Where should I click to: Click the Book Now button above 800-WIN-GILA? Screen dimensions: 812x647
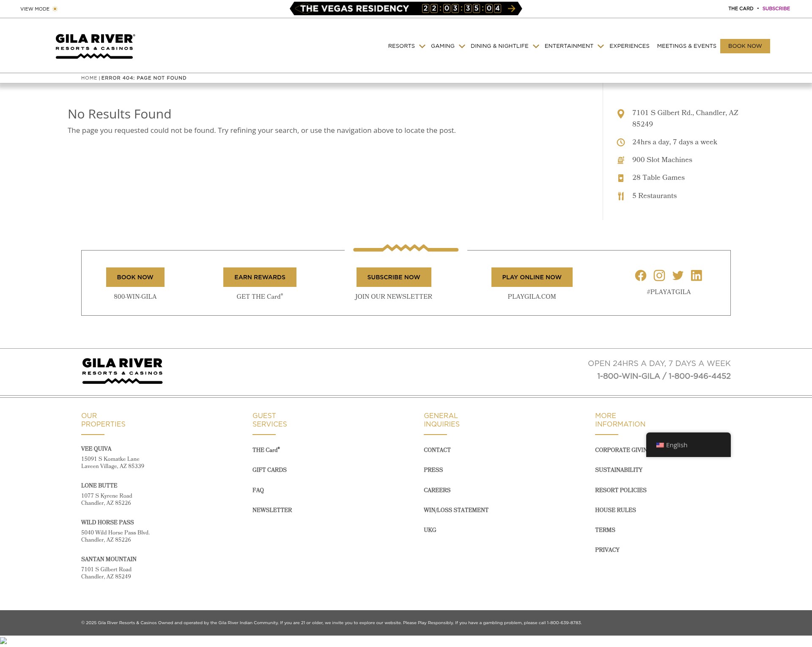point(135,277)
